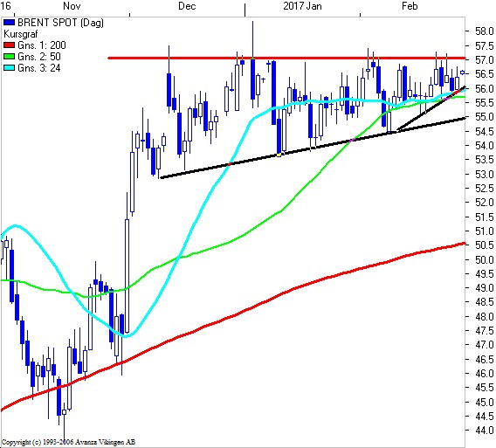Click the last small candle in February
This screenshot has width=496, height=448.
463,72
